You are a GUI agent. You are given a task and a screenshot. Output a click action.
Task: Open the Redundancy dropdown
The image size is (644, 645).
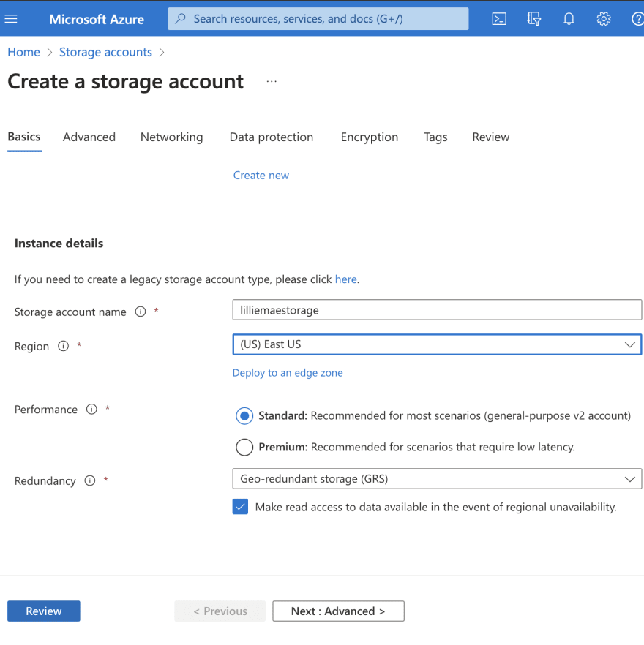coord(437,479)
